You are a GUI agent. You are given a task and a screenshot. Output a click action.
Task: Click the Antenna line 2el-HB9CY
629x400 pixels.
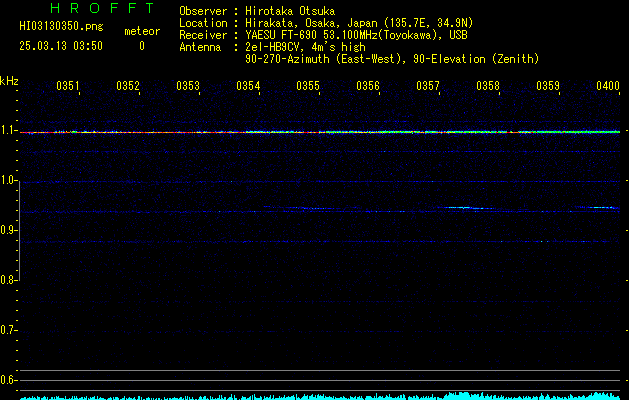[x=272, y=47]
